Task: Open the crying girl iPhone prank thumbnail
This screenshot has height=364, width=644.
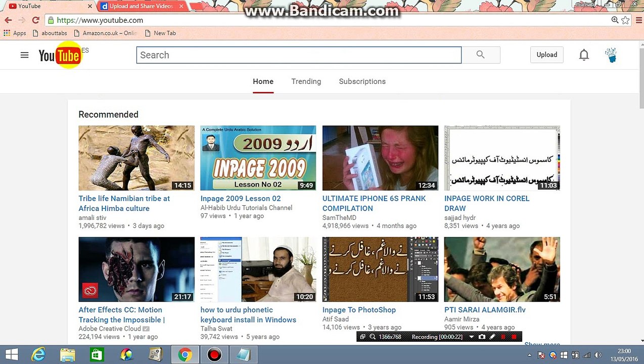Action: [380, 158]
